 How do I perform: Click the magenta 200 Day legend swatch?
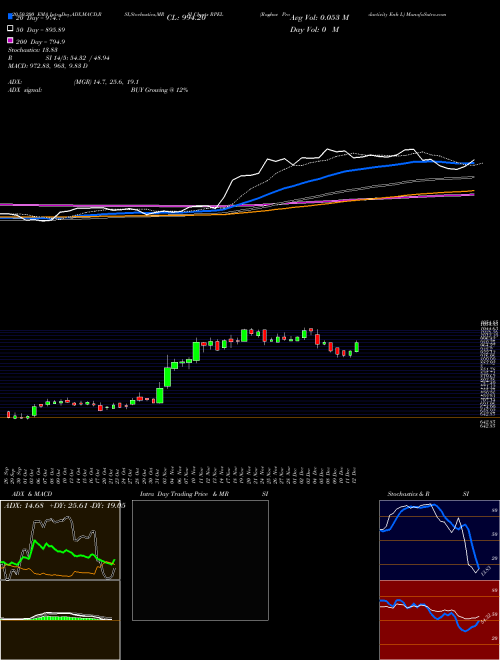click(10, 40)
